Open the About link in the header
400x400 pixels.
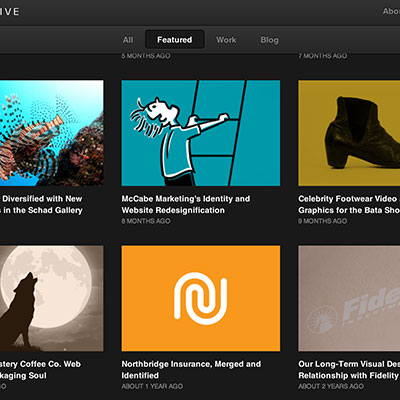pyautogui.click(x=391, y=11)
